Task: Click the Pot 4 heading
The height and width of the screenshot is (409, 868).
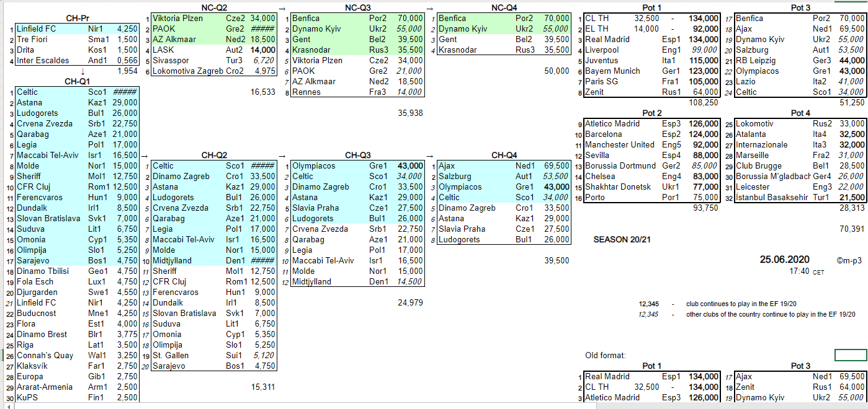Action: (800, 113)
